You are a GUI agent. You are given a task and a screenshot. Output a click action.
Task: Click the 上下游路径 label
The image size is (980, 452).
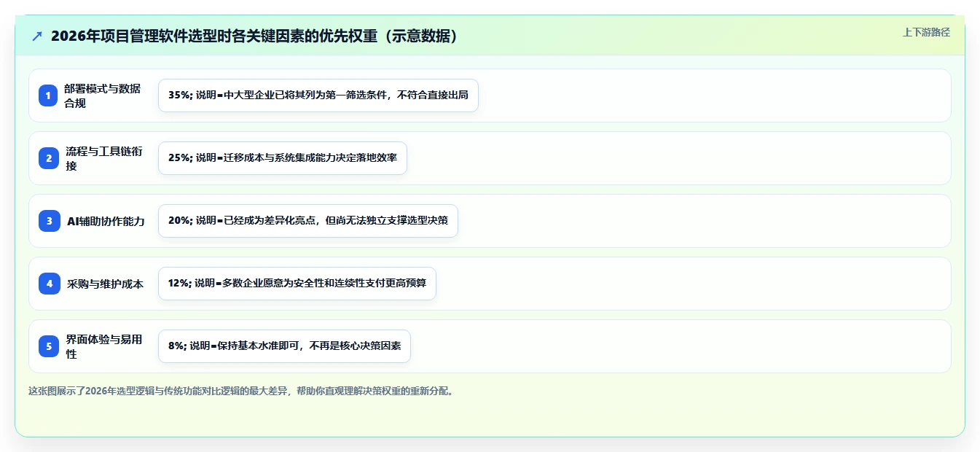(x=926, y=32)
